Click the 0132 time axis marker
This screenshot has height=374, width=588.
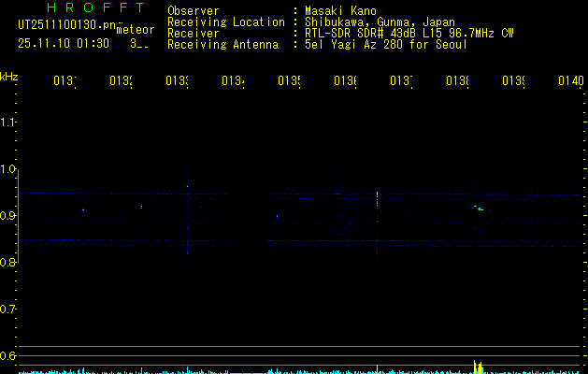(x=121, y=80)
